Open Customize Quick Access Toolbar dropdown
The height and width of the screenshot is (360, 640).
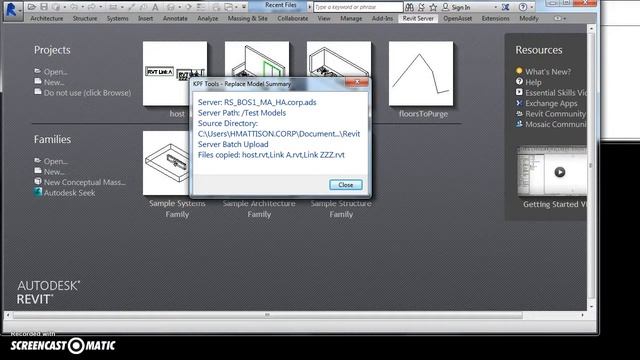click(244, 7)
